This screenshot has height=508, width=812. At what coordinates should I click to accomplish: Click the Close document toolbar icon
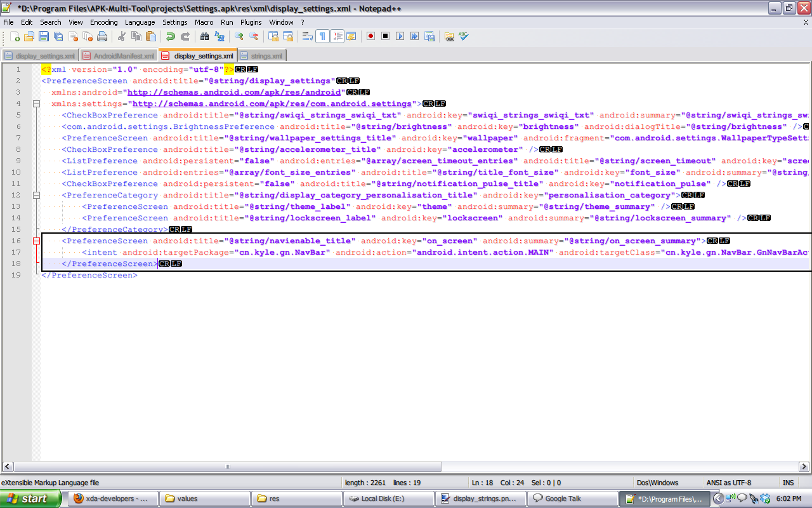pyautogui.click(x=73, y=36)
